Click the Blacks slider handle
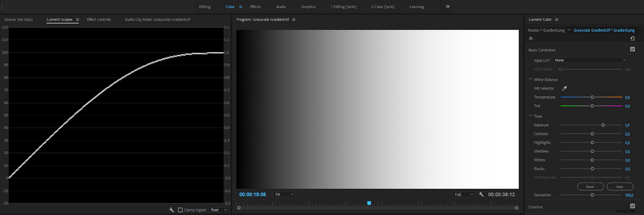Image resolution: width=644 pixels, height=215 pixels. pyautogui.click(x=592, y=169)
